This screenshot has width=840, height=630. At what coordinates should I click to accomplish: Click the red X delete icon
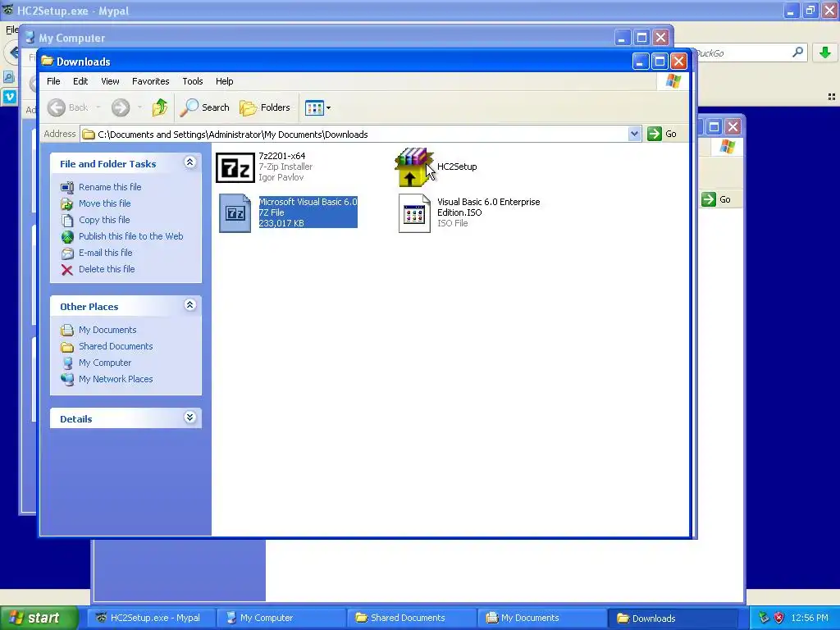click(x=67, y=269)
